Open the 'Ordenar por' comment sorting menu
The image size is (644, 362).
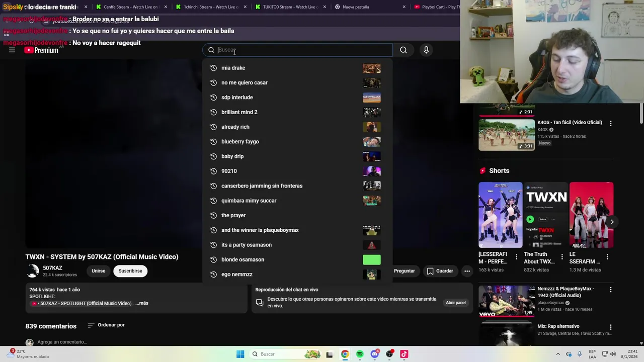(106, 325)
